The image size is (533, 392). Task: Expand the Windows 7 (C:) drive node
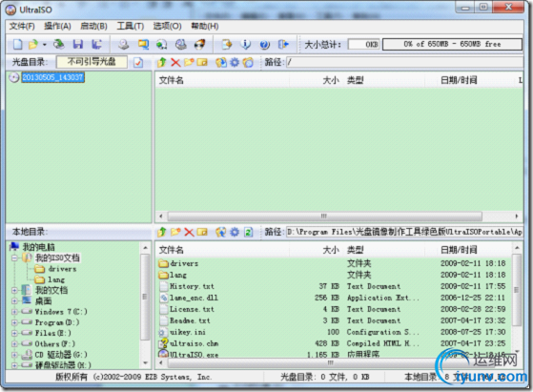tap(14, 312)
